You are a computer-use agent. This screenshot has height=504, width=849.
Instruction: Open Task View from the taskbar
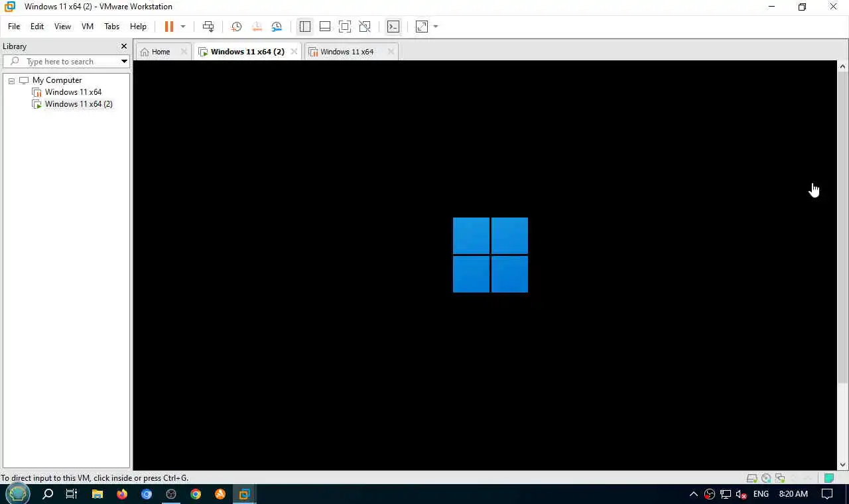[72, 494]
